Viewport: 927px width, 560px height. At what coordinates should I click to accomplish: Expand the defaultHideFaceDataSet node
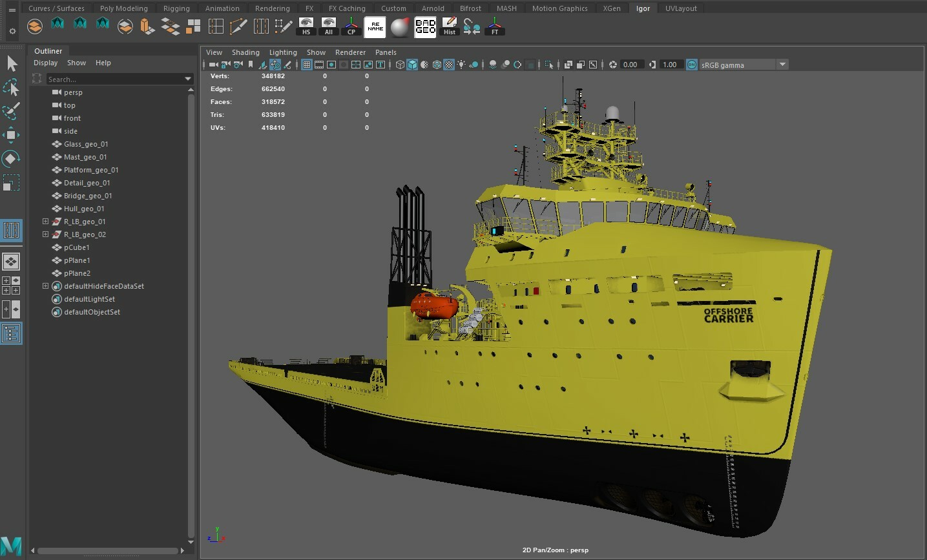pyautogui.click(x=45, y=286)
